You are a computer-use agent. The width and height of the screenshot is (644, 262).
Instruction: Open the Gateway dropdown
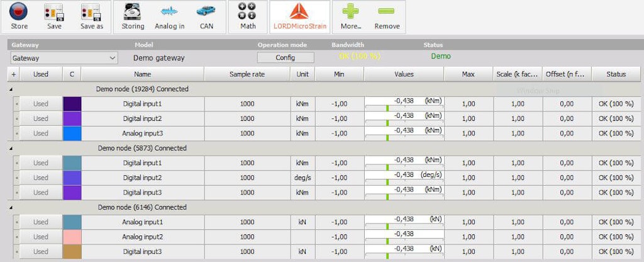click(64, 58)
